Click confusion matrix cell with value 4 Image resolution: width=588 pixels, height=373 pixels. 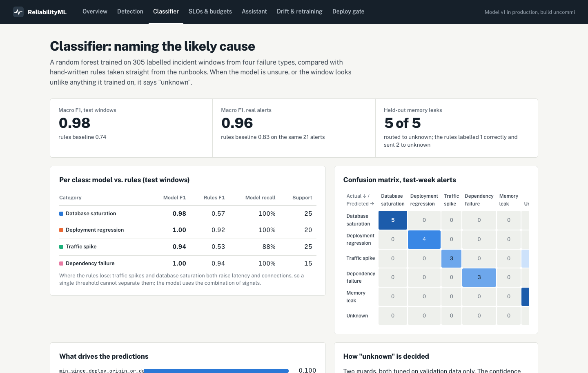point(424,239)
